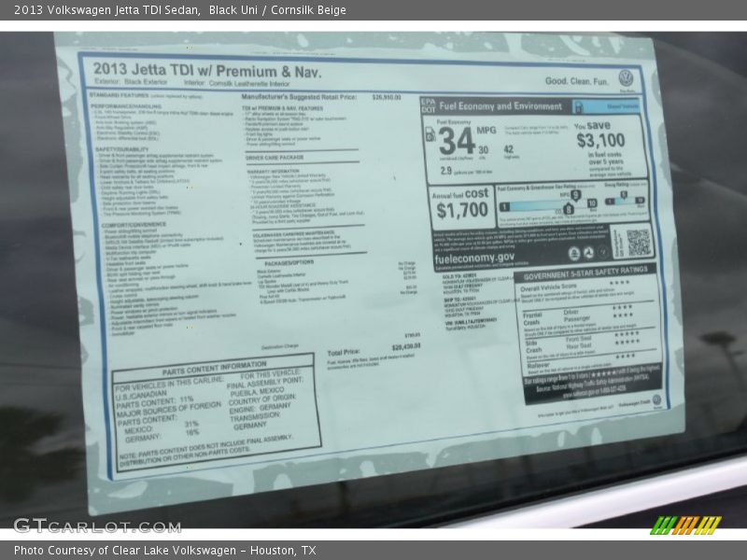Viewport: 747px width, 560px height.
Task: Click the colored stripes logo in bottom corner
Action: 685,525
